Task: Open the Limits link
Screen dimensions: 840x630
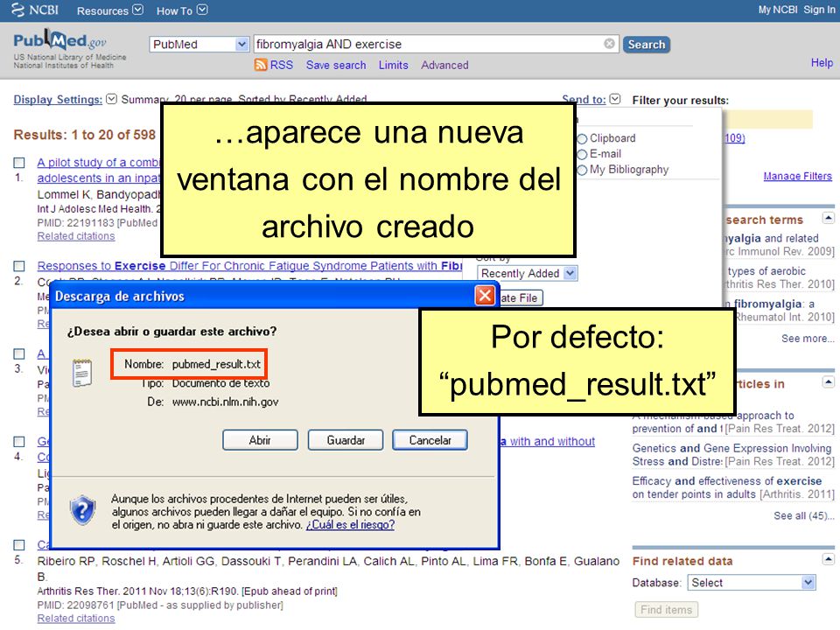Action: click(x=393, y=65)
